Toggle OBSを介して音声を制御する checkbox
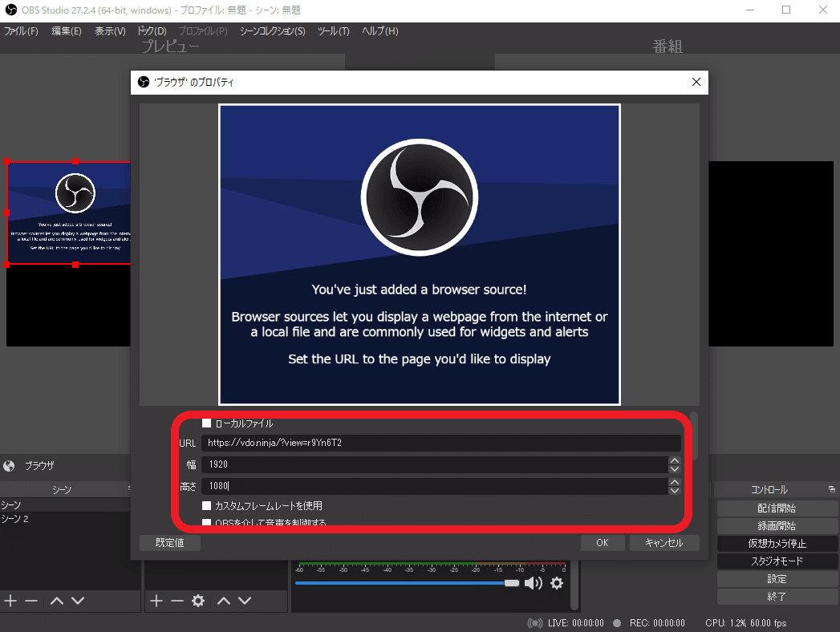840x632 pixels. (206, 522)
